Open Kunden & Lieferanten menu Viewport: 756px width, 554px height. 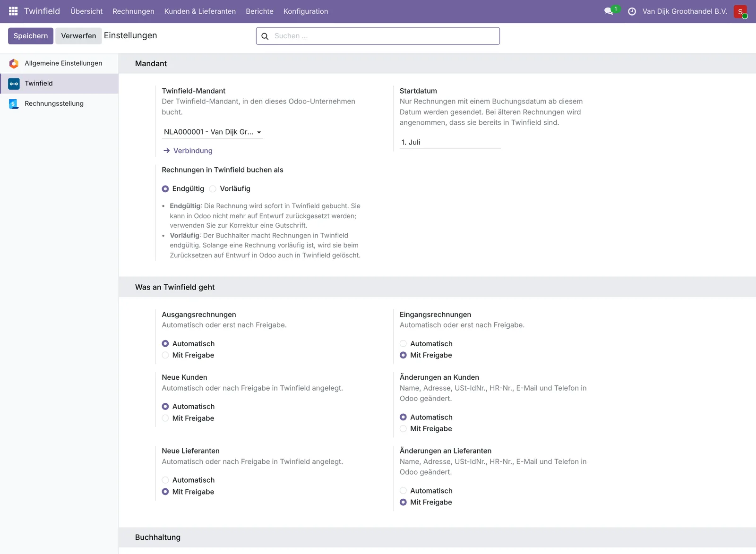click(x=200, y=11)
